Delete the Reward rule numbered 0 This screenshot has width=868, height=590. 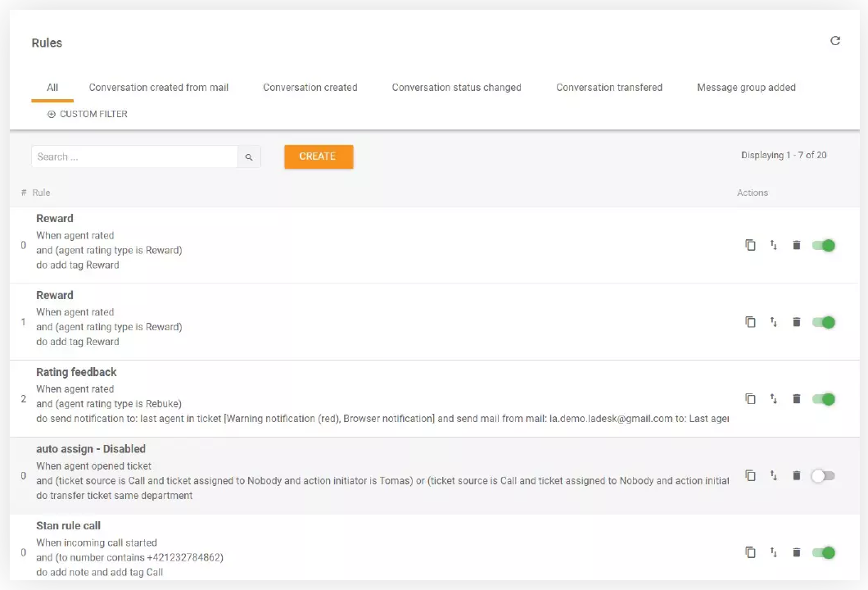click(x=796, y=245)
